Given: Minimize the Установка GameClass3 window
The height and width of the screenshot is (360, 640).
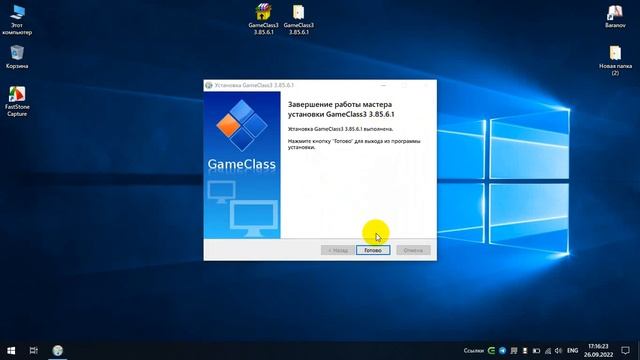Looking at the screenshot, I should [x=384, y=85].
